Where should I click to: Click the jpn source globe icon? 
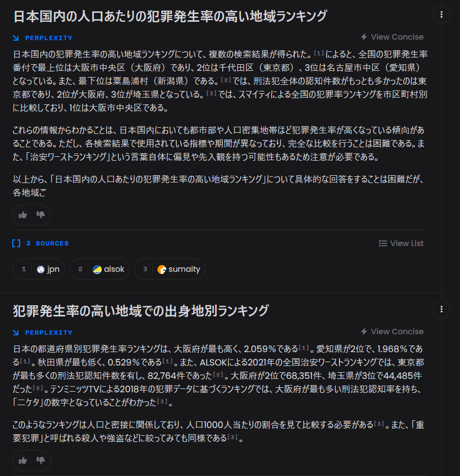[41, 270]
